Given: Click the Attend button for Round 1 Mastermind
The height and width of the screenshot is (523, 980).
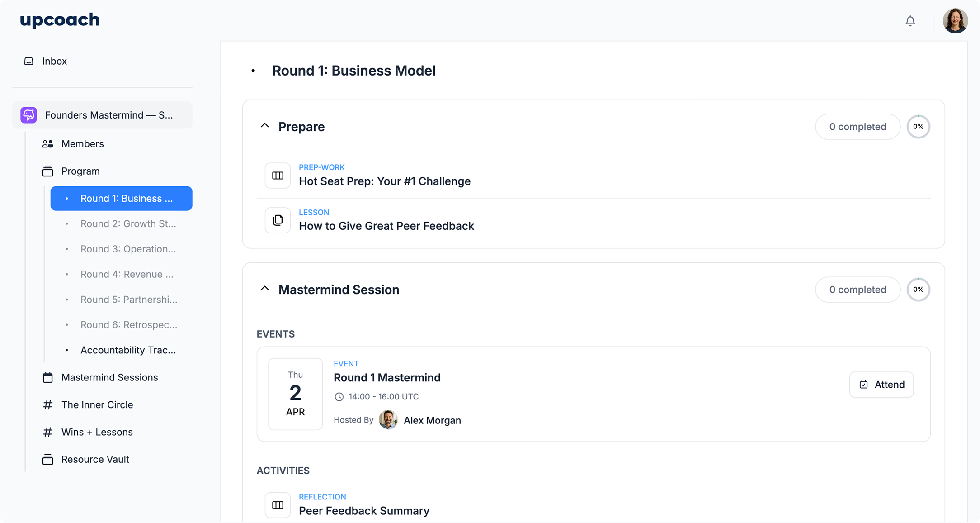Looking at the screenshot, I should pos(881,385).
